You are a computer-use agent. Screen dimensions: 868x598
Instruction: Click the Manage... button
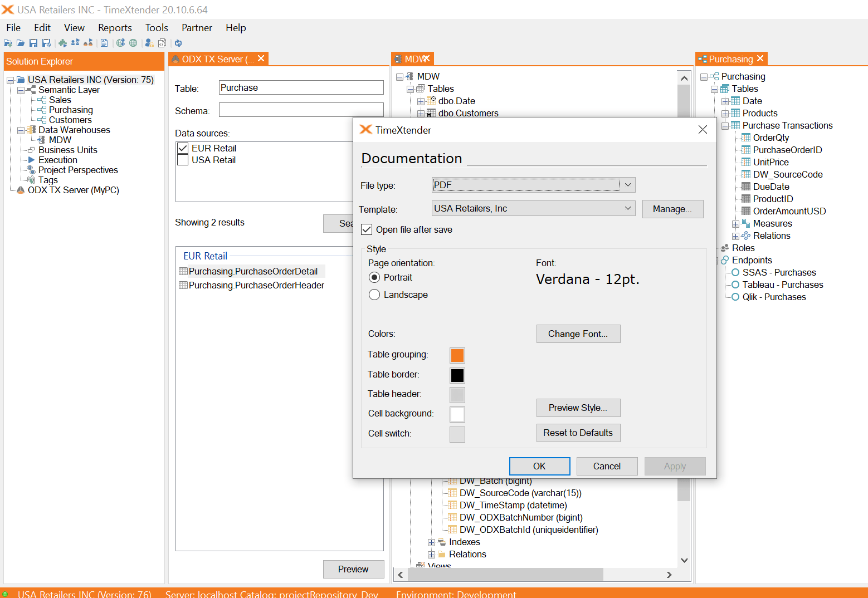point(672,209)
